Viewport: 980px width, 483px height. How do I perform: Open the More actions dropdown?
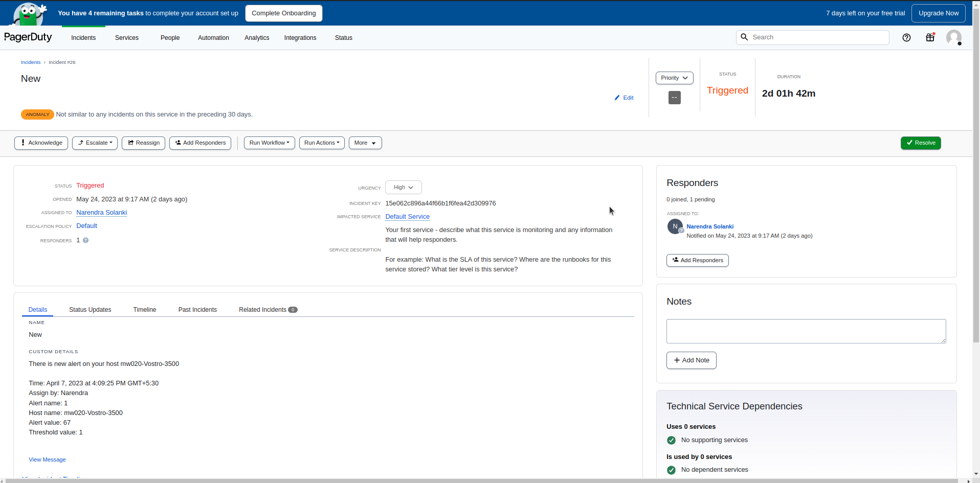point(365,143)
